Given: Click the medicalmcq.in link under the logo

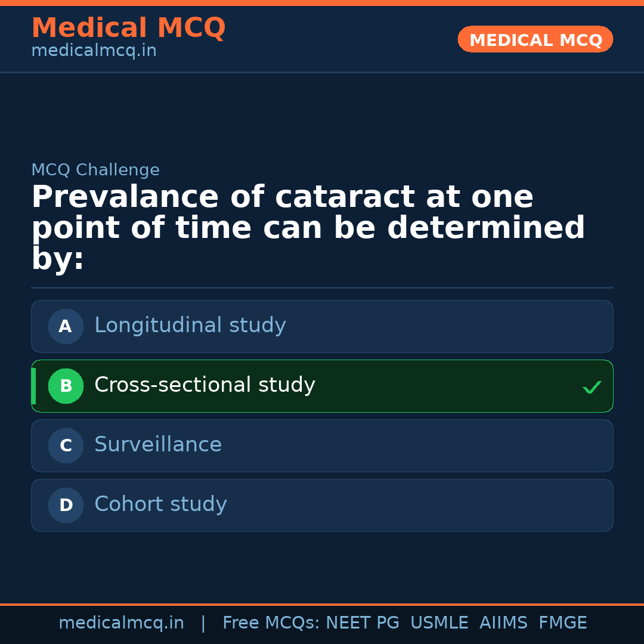Looking at the screenshot, I should pos(93,50).
